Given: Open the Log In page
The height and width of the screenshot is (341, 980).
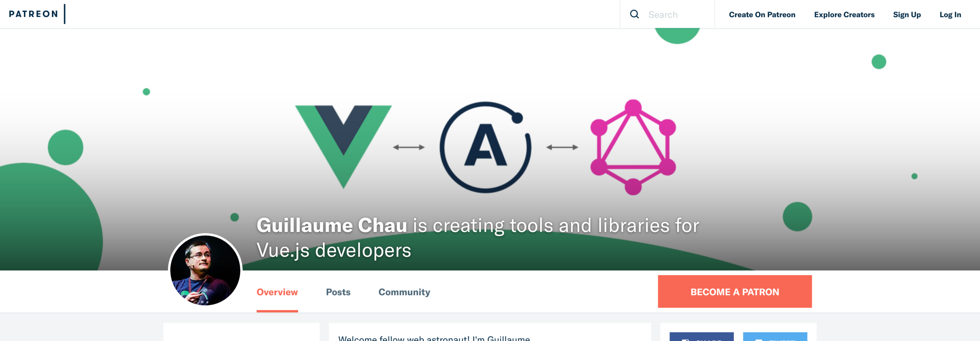Looking at the screenshot, I should 950,14.
